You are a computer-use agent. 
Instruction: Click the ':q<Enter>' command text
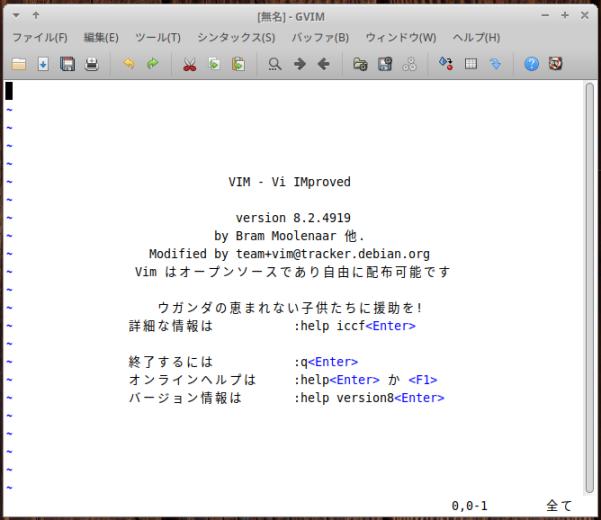coord(326,362)
